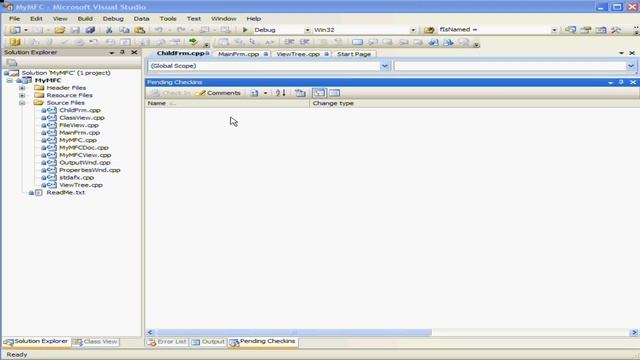Click the navigate forward blue arrow icon

click(x=448, y=42)
